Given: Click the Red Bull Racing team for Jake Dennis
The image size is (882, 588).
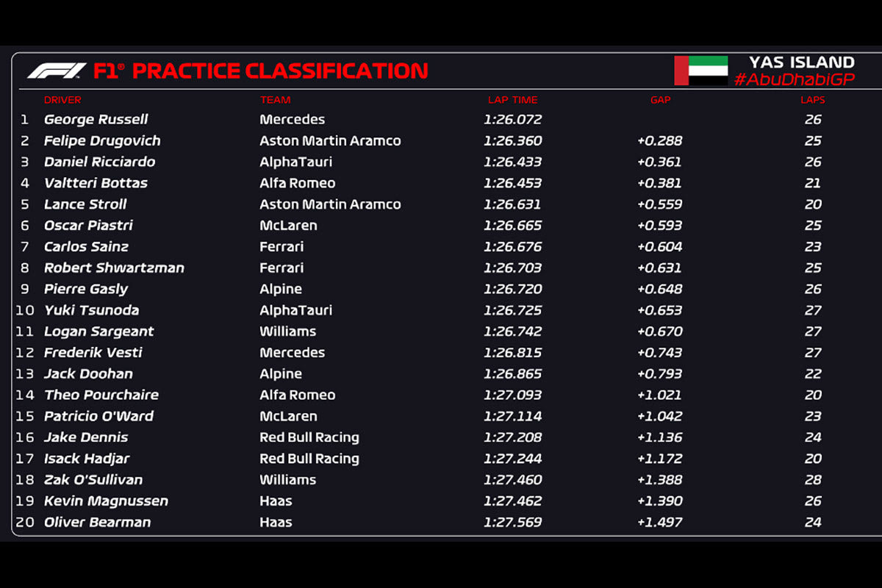Looking at the screenshot, I should tap(309, 437).
